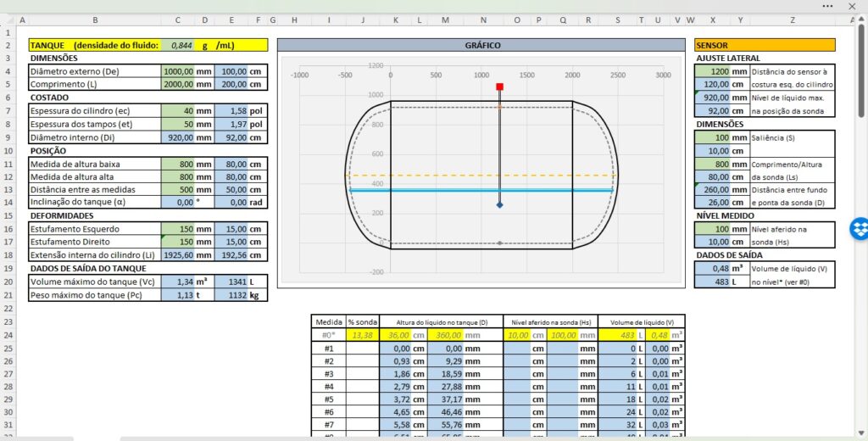The height and width of the screenshot is (441, 868).
Task: Select the blue diamond probe tip marker
Action: [500, 205]
